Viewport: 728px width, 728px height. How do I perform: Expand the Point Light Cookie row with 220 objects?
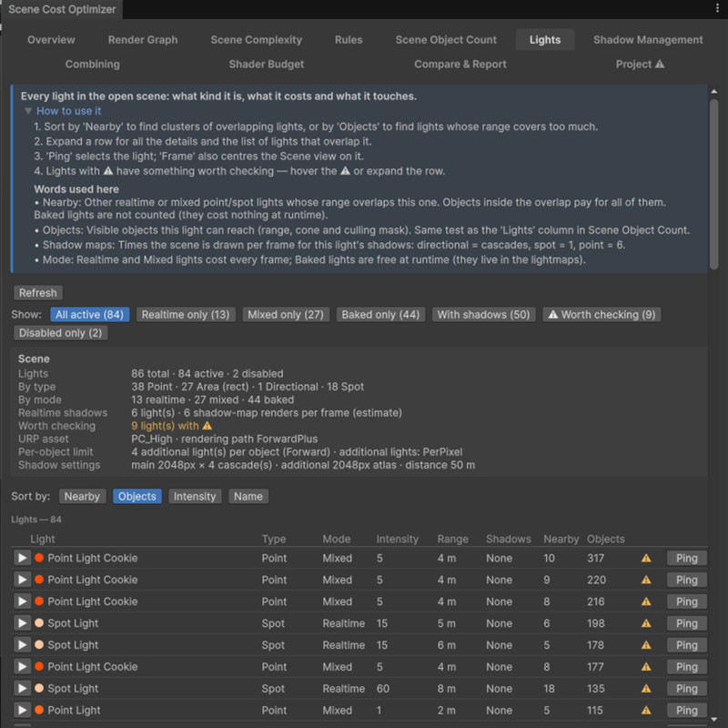tap(22, 580)
